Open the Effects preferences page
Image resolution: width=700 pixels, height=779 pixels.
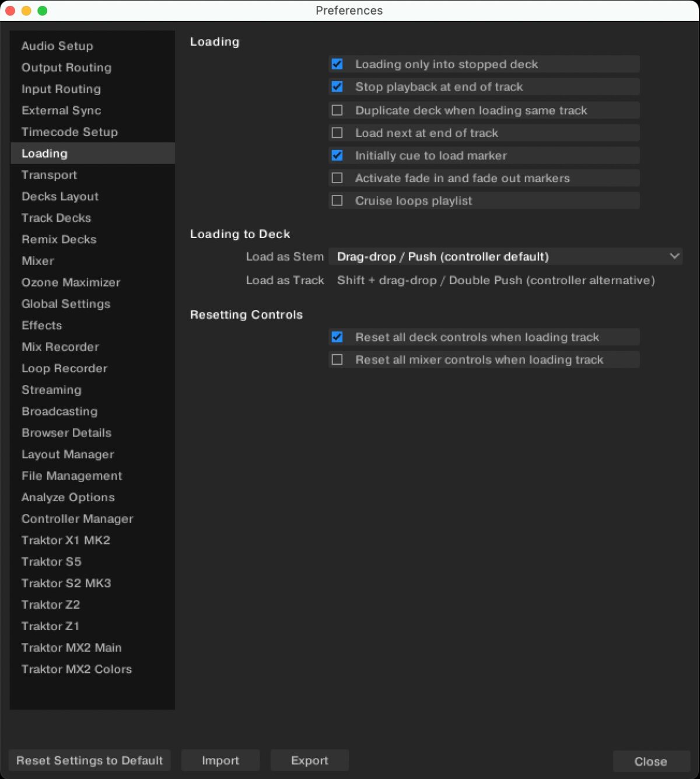tap(41, 326)
